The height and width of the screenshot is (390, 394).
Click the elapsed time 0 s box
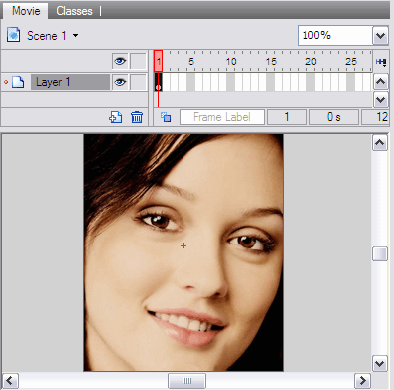tap(334, 117)
